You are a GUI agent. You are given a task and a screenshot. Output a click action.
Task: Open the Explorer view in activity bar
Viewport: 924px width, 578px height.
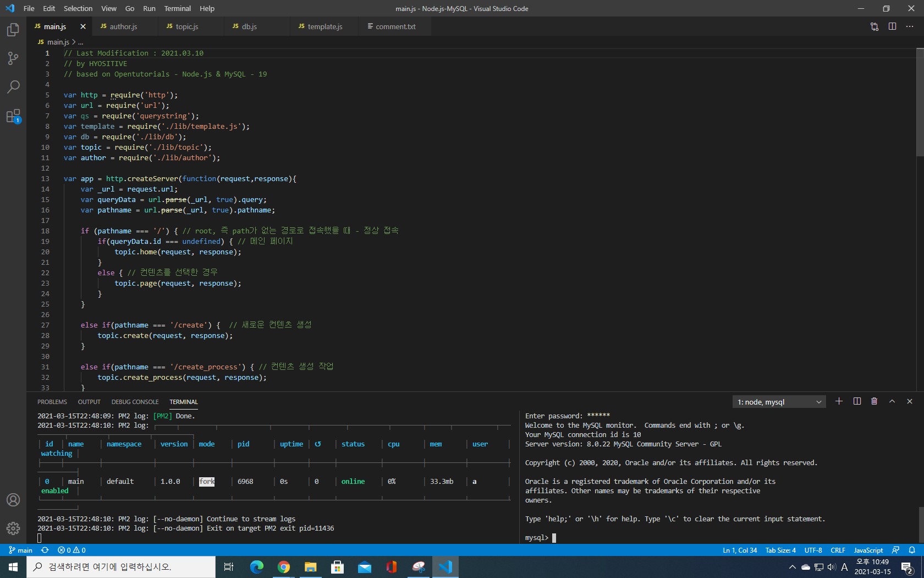[13, 30]
